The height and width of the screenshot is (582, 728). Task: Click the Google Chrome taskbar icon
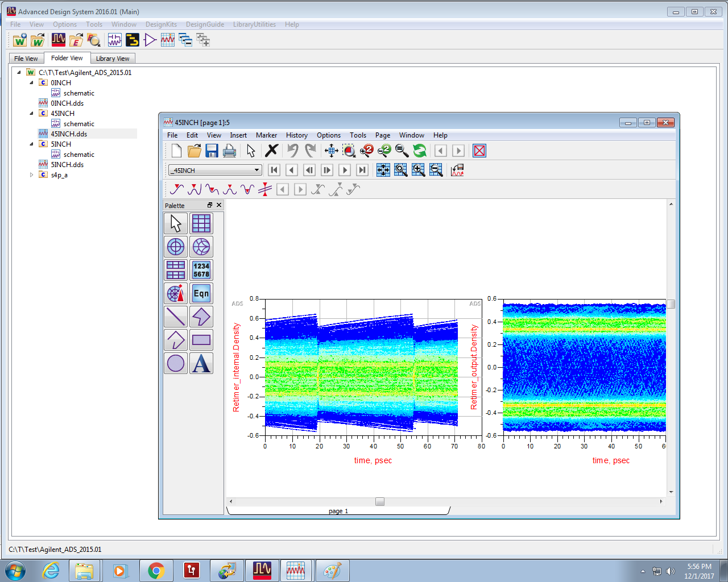tap(156, 571)
